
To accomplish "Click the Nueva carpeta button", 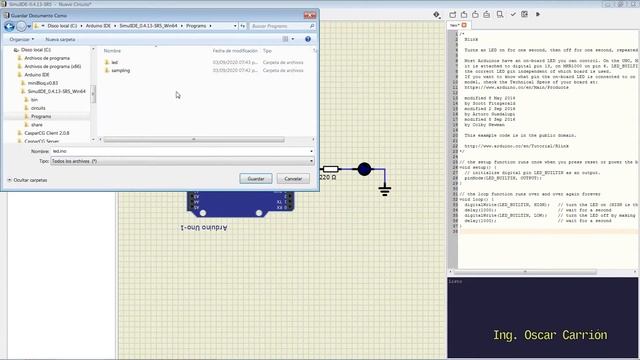I will coord(60,39).
